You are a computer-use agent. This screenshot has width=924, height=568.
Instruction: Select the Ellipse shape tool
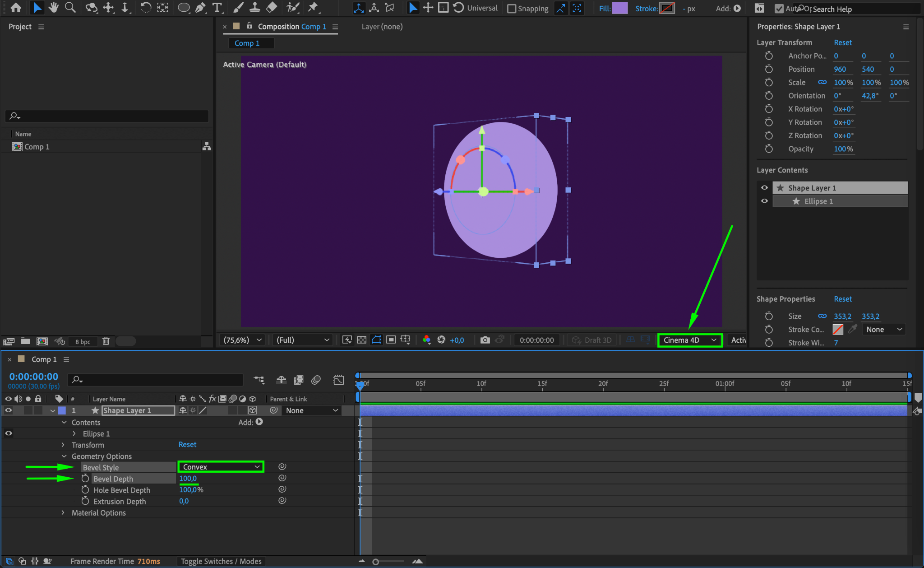(x=183, y=8)
